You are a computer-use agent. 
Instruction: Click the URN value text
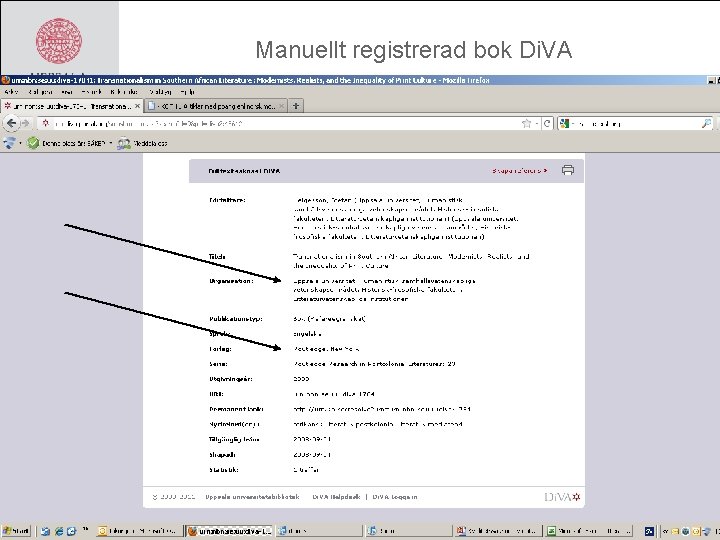[x=334, y=394]
